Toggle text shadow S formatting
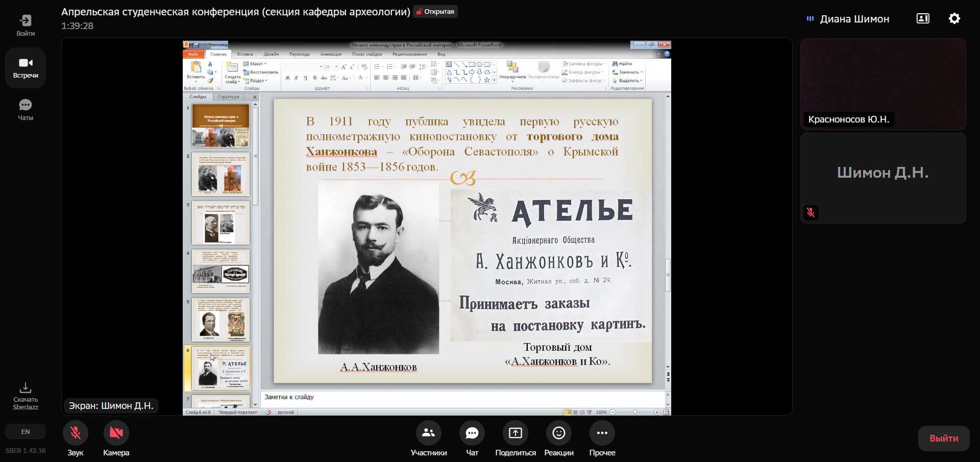 click(x=314, y=78)
